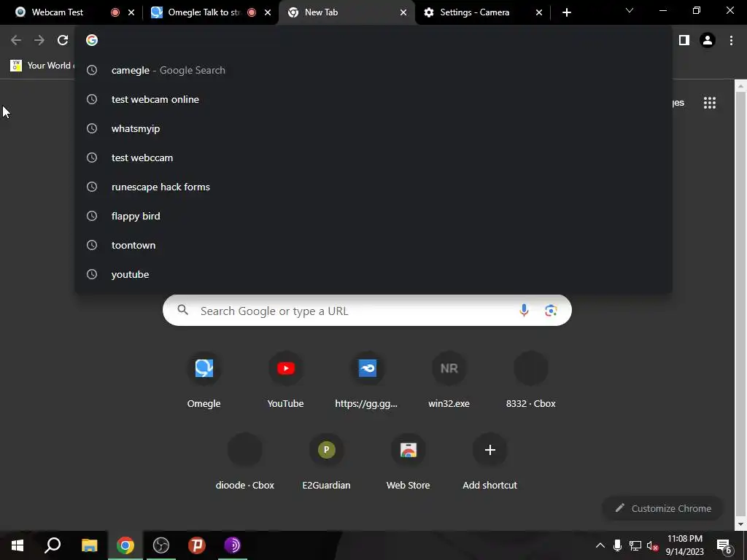Viewport: 747px width, 560px height.
Task: Open the purple Tor-style taskbar app
Action: 233,545
